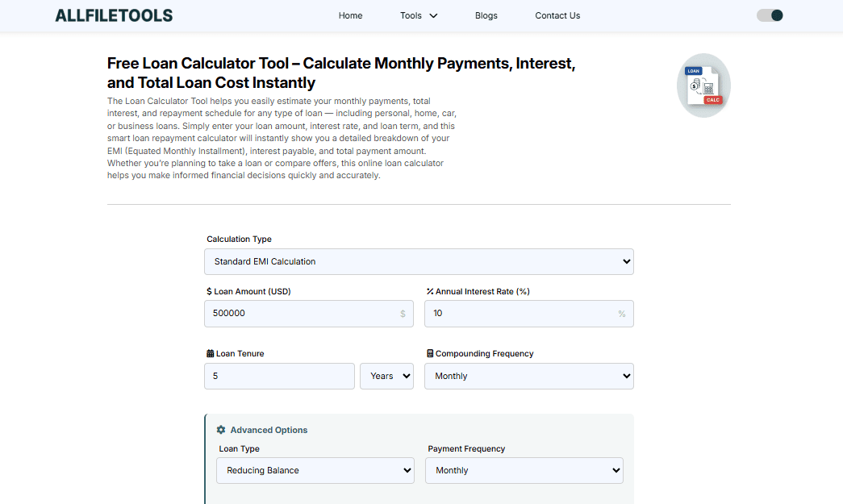Visit the Contact Us link

click(x=557, y=15)
